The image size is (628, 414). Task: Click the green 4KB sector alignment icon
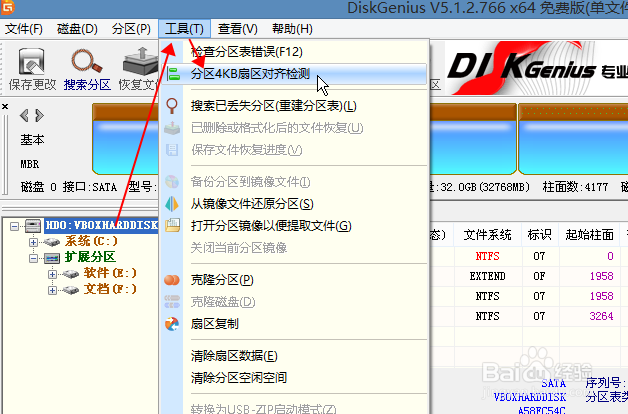[173, 74]
